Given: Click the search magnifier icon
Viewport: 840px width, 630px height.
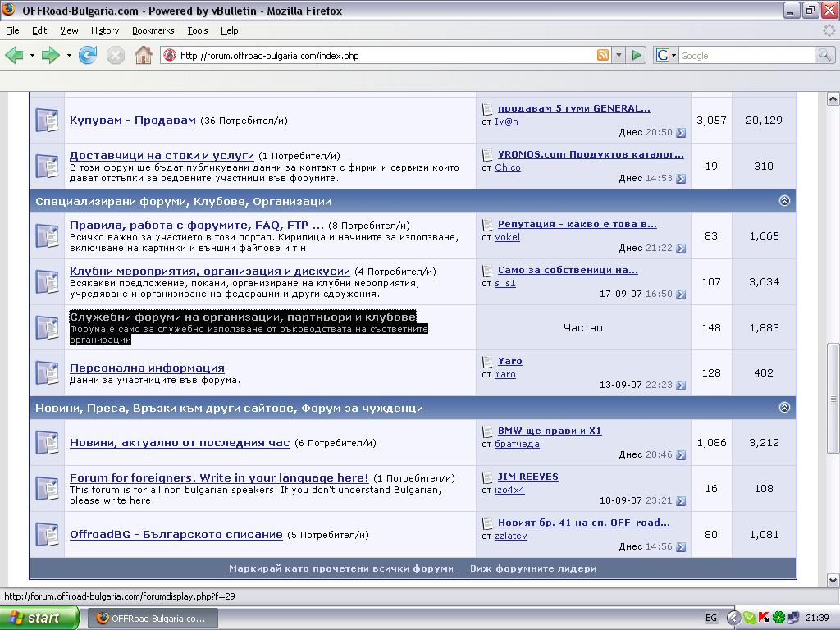Looking at the screenshot, I should pyautogui.click(x=824, y=55).
